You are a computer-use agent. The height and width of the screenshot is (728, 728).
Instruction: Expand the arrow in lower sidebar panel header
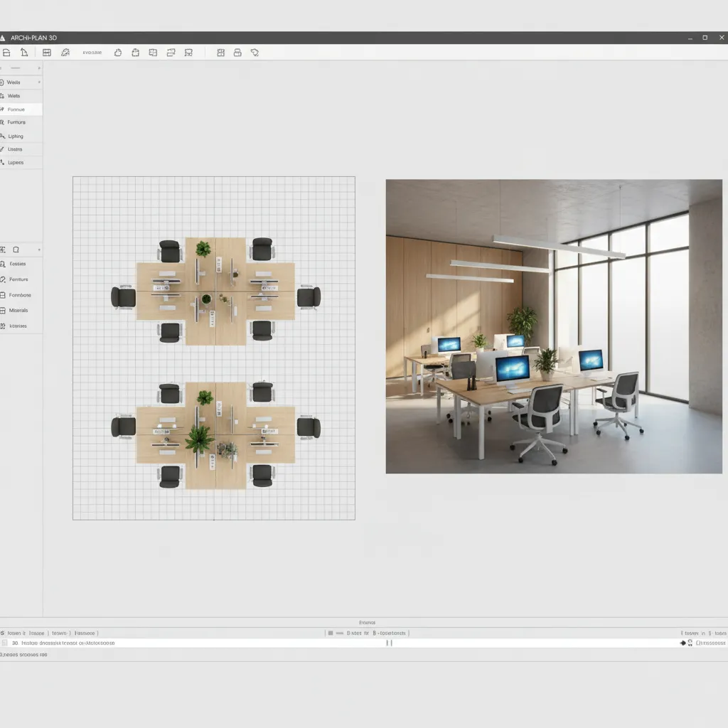pyautogui.click(x=39, y=250)
